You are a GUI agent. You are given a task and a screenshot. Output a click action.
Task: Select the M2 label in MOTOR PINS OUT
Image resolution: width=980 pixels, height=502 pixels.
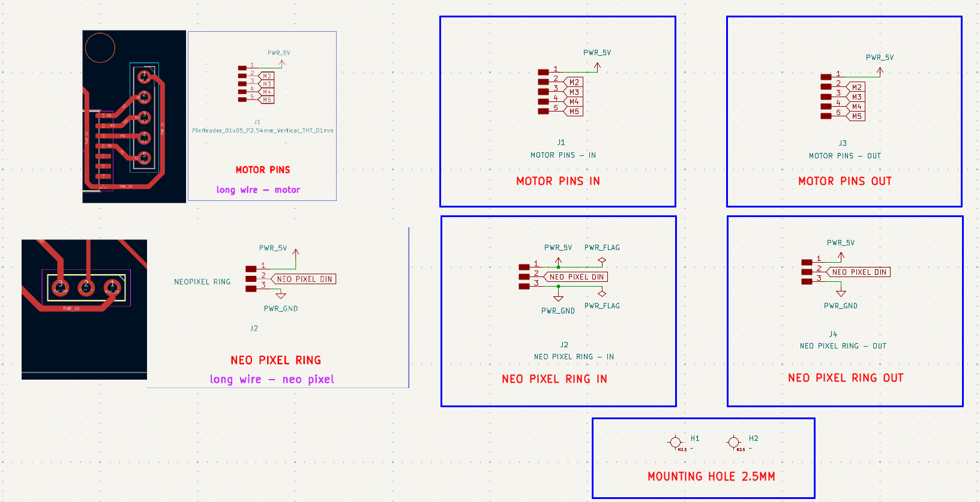click(x=856, y=87)
